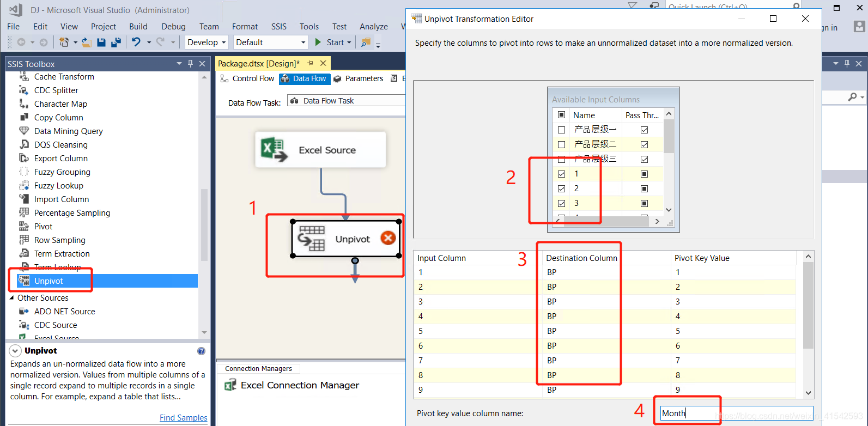Click the Undo toolbar icon
The image size is (868, 426).
[136, 42]
